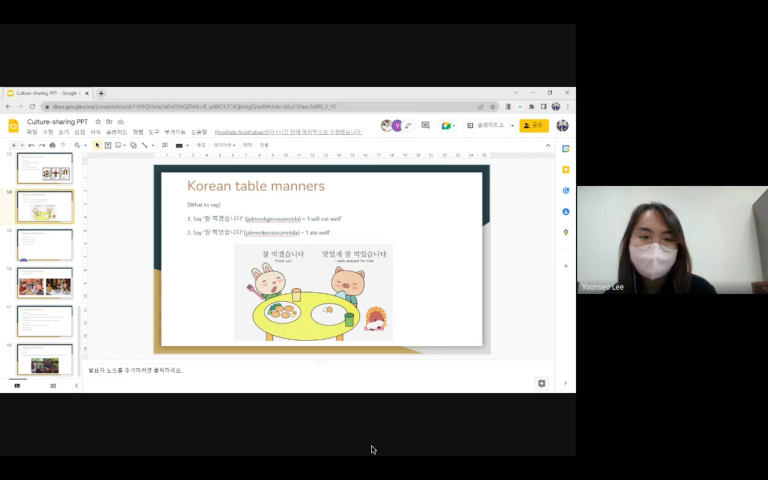768x480 pixels.
Task: Start the 슬라이드쇼 (Slideshow) button
Action: [x=485, y=126]
